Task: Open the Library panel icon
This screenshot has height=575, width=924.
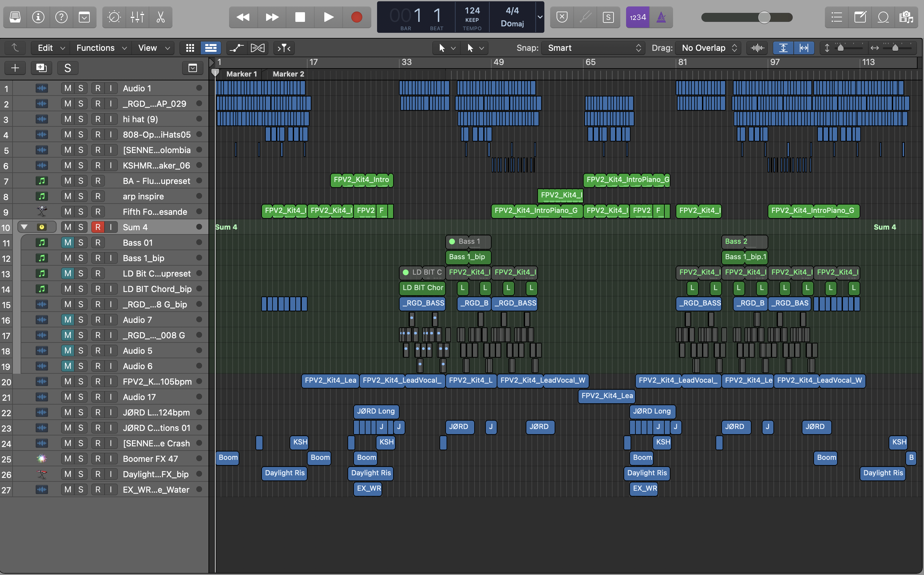Action: coord(15,17)
